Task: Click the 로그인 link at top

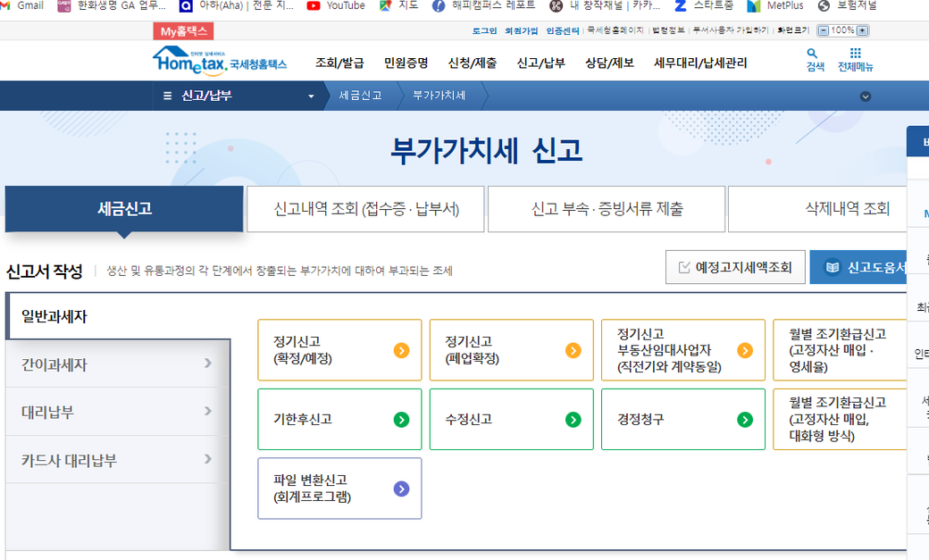Action: 484,30
